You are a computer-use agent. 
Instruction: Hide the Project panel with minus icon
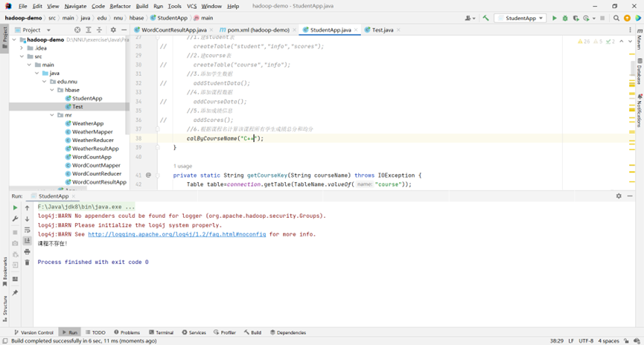[124, 30]
